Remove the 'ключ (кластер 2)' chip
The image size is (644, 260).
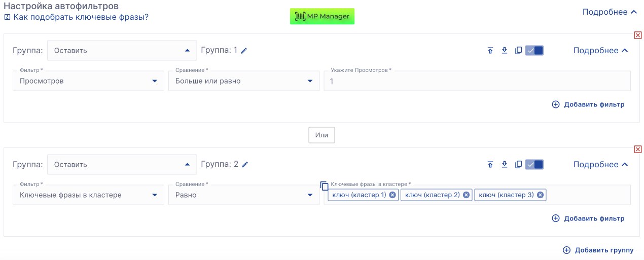pyautogui.click(x=467, y=195)
